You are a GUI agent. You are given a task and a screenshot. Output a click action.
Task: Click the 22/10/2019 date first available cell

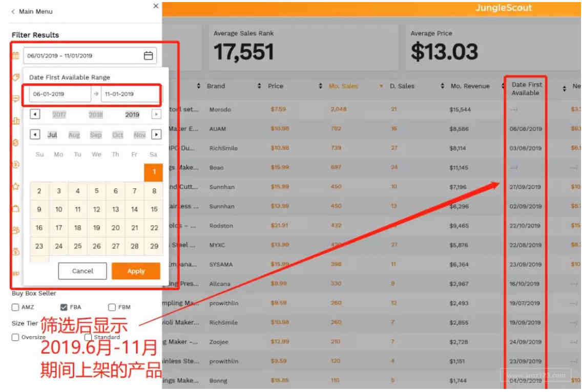(x=525, y=226)
